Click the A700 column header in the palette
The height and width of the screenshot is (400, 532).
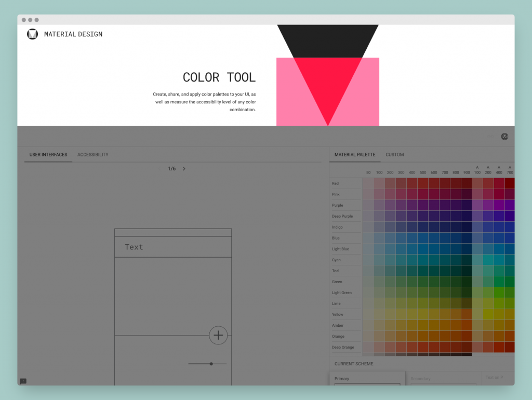coord(510,170)
